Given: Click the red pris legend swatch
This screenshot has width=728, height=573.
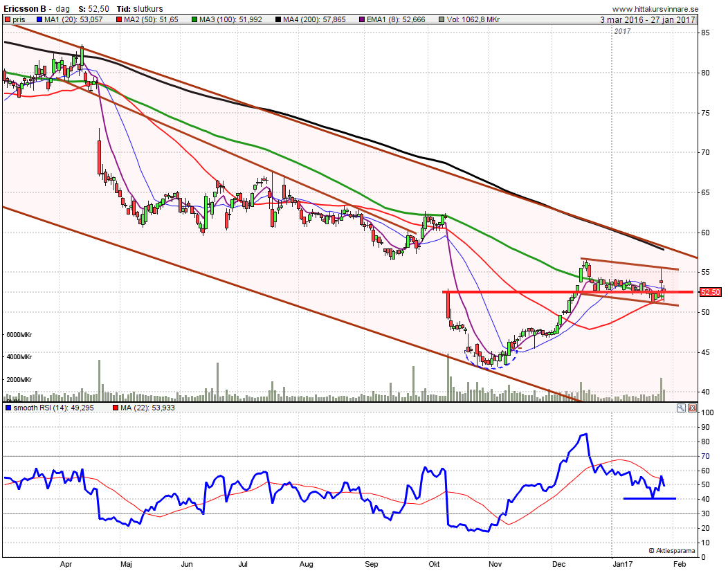Looking at the screenshot, I should [8, 19].
